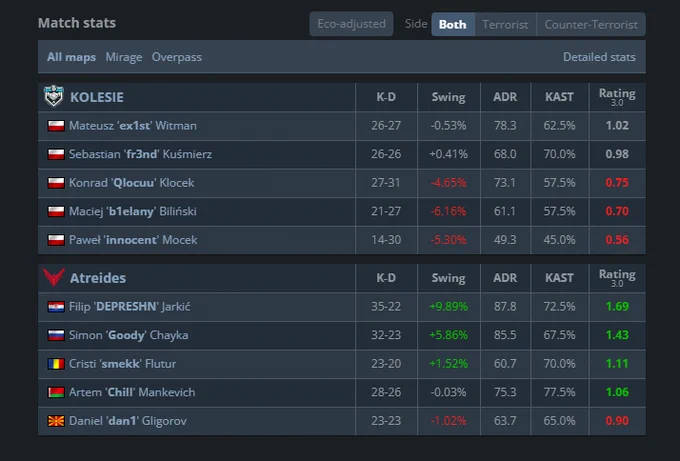Click Chill's 28-26 K-D value
680x461 pixels.
point(386,392)
